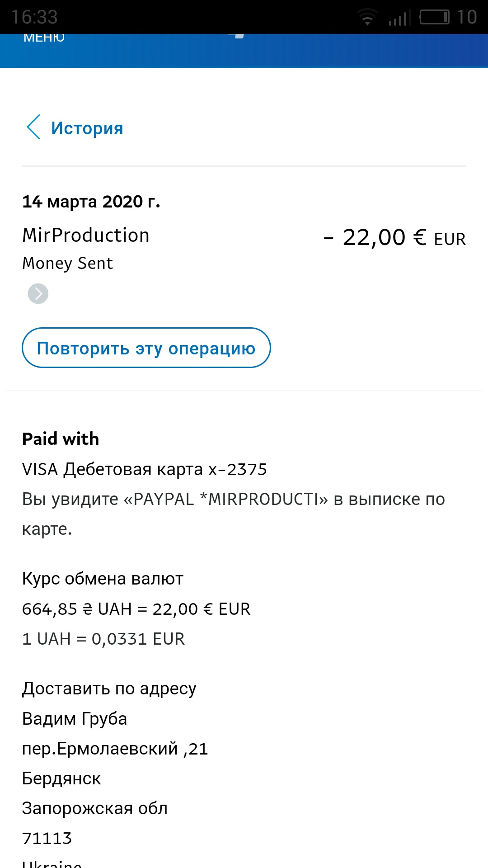Screen dimensions: 488x868
Task: Tap the status bar clock showing 16:33
Action: [x=34, y=17]
